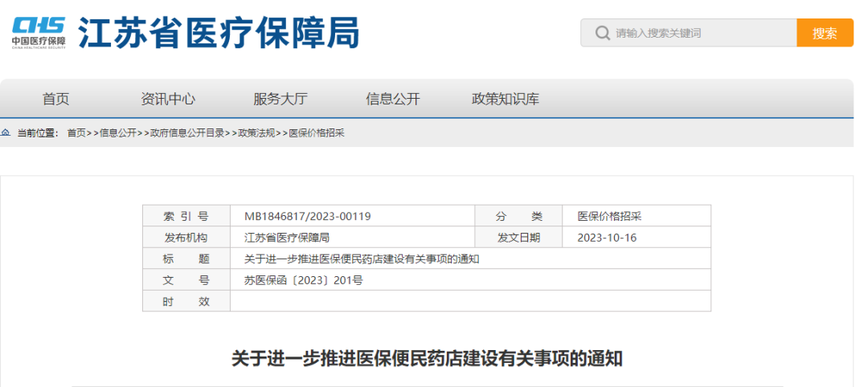Select the title cell text in table
The height and width of the screenshot is (387, 868).
point(362,259)
